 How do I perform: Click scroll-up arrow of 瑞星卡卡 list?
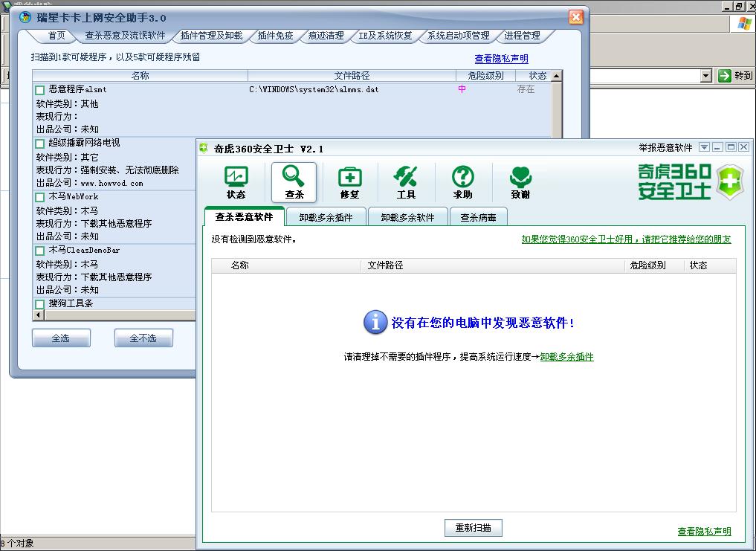pyautogui.click(x=556, y=76)
